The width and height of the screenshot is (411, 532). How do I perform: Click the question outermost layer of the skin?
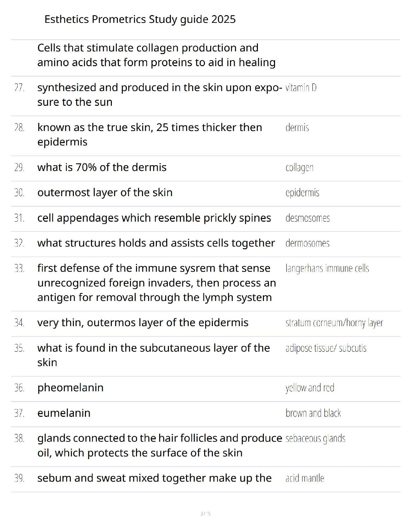pos(105,192)
